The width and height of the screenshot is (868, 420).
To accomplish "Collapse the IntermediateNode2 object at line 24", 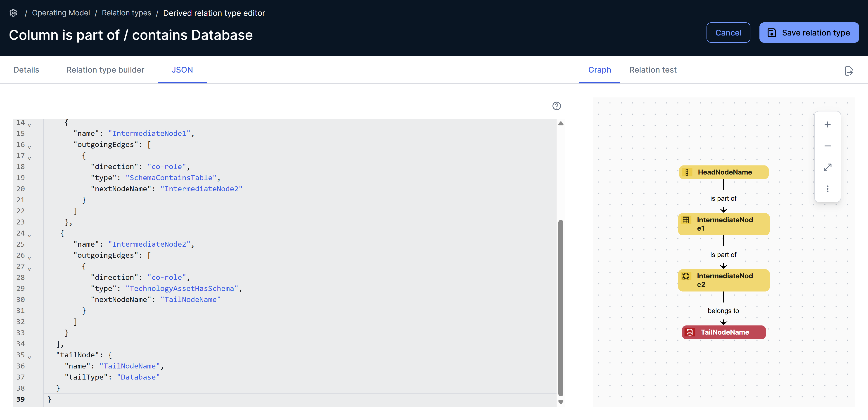I will coord(29,236).
